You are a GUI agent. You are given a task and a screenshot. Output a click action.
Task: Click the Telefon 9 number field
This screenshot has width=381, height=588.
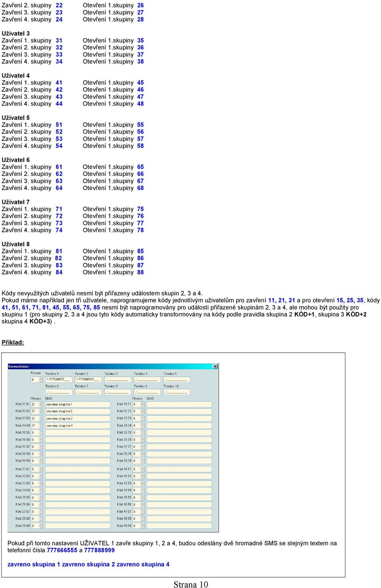coord(147,392)
